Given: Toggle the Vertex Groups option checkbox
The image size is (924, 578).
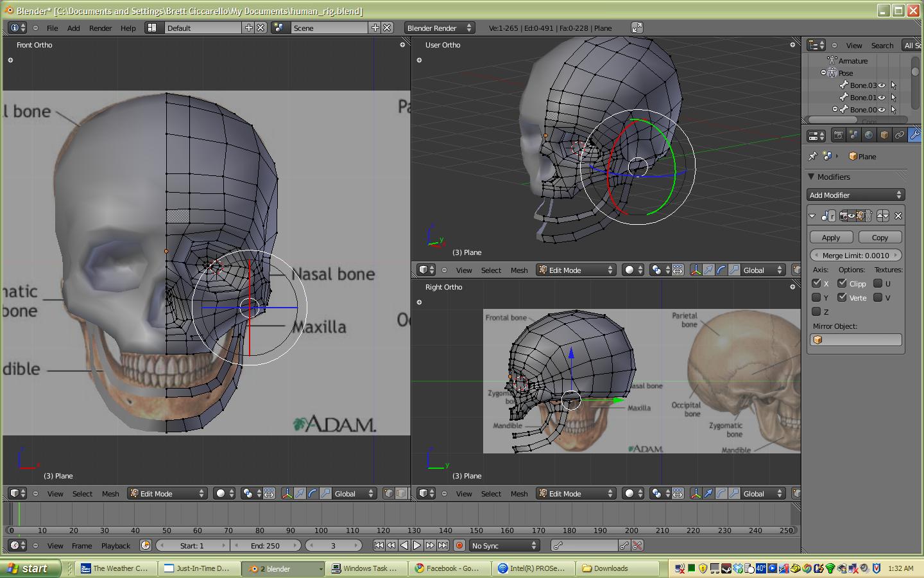Looking at the screenshot, I should [842, 297].
